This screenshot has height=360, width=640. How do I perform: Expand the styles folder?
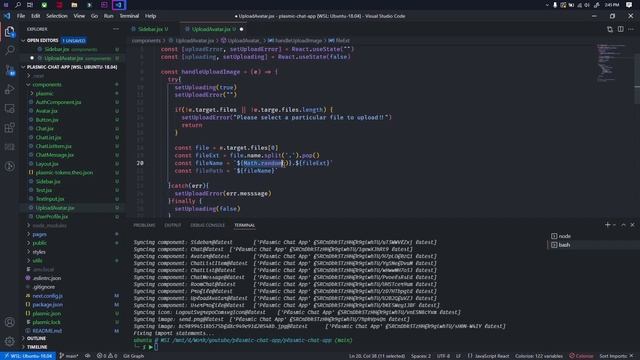point(39,252)
